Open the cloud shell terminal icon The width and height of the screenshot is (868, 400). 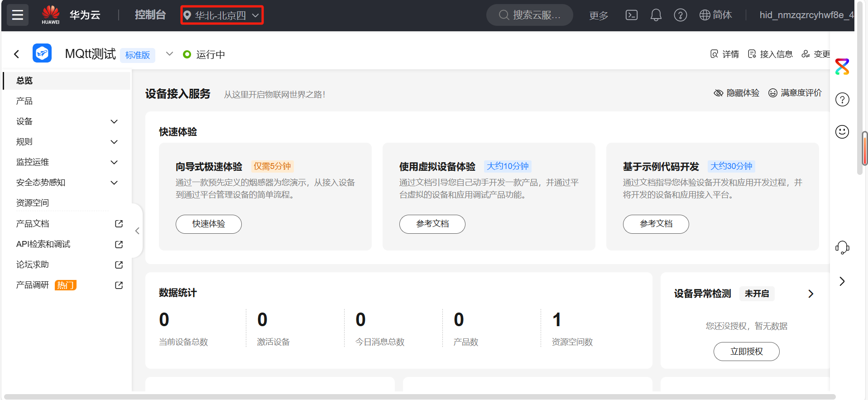coord(631,15)
